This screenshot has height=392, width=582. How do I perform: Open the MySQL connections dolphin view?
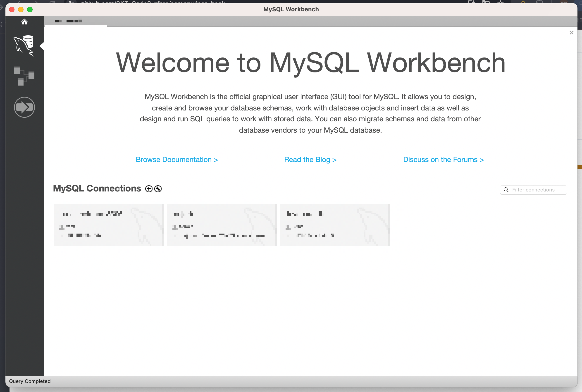coord(24,45)
